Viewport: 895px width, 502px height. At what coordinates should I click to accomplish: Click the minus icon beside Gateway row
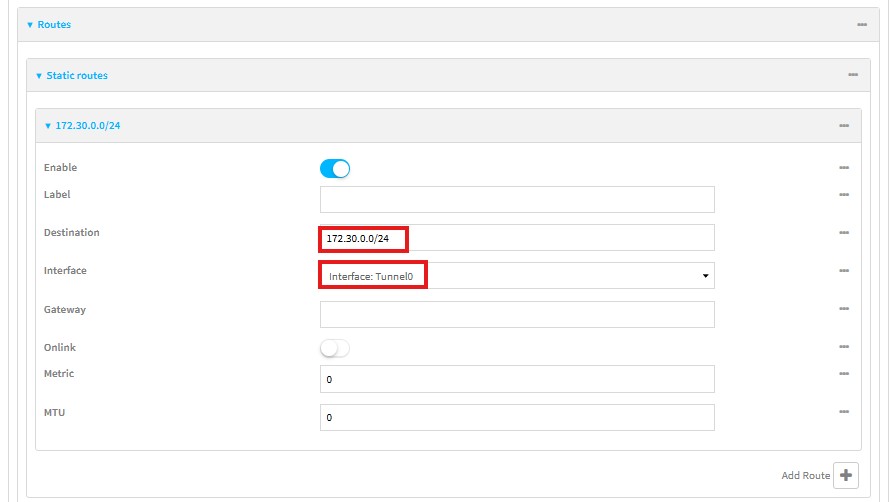click(843, 310)
